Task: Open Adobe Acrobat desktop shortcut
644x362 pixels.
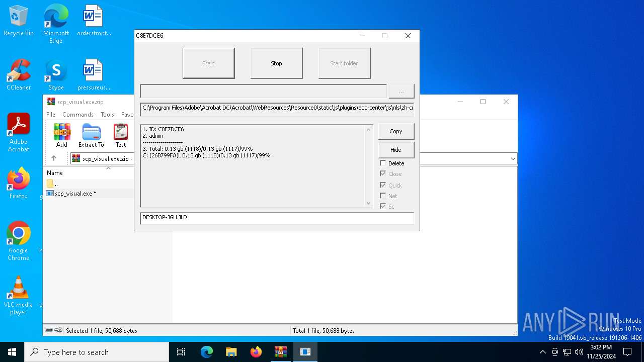Action: [19, 133]
